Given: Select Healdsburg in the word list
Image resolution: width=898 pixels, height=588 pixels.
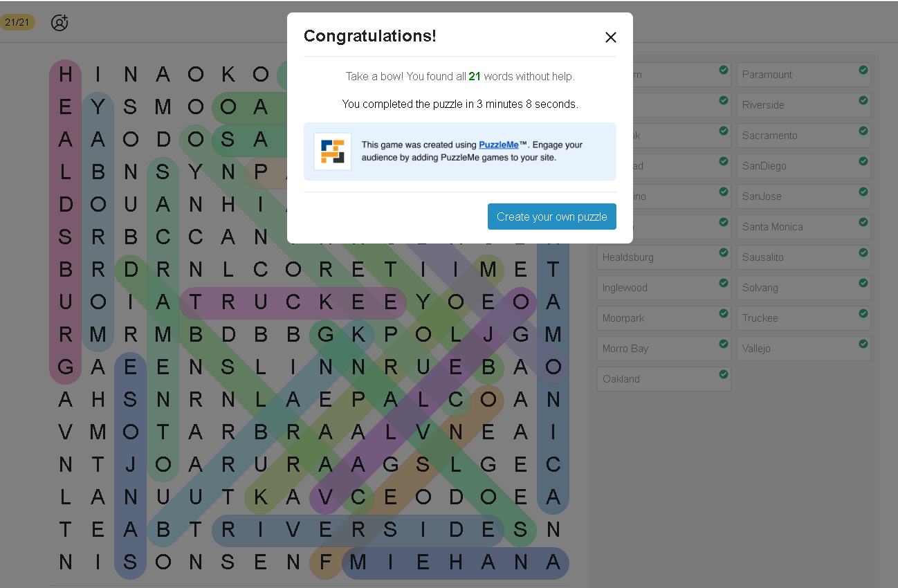Looking at the screenshot, I should (x=663, y=257).
